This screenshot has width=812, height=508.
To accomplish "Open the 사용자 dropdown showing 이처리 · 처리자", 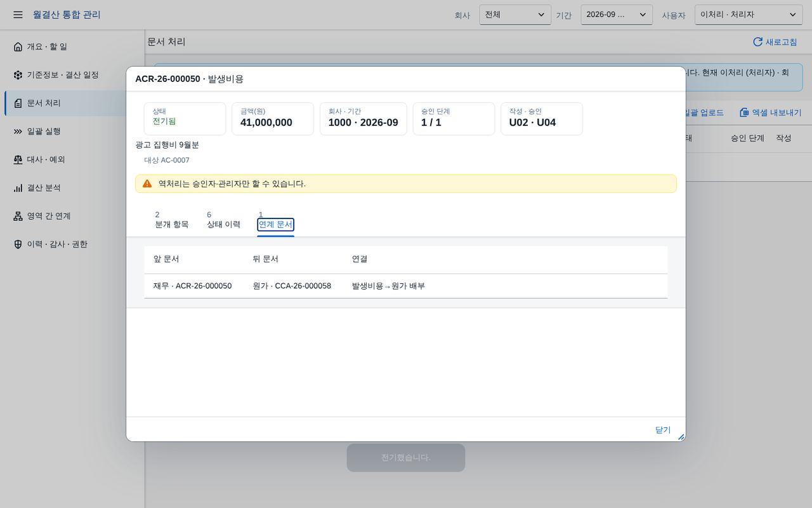I will pyautogui.click(x=749, y=15).
